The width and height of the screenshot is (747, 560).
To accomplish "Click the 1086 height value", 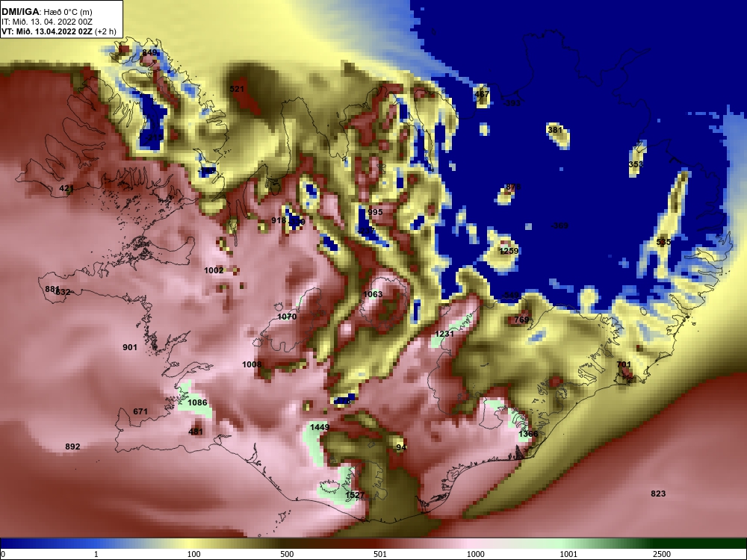I will point(197,403).
